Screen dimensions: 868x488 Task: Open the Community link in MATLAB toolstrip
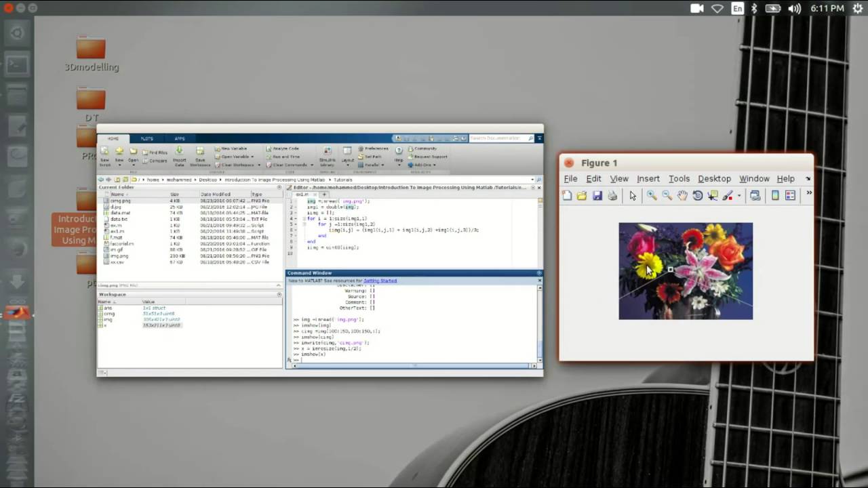[422, 148]
